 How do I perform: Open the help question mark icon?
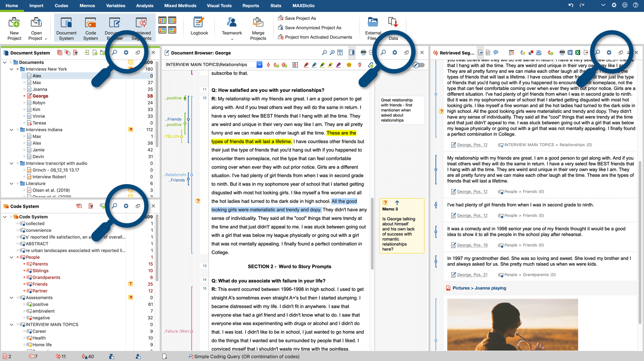[x=636, y=5]
